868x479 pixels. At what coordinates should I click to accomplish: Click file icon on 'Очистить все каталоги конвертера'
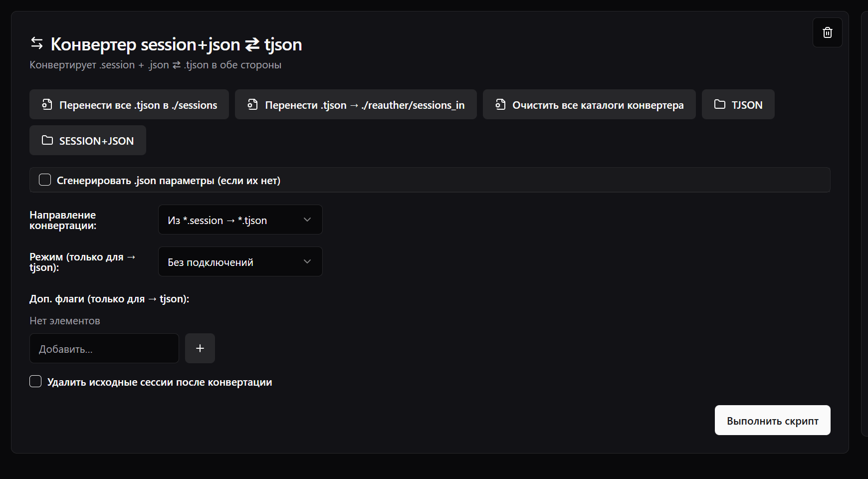(500, 104)
